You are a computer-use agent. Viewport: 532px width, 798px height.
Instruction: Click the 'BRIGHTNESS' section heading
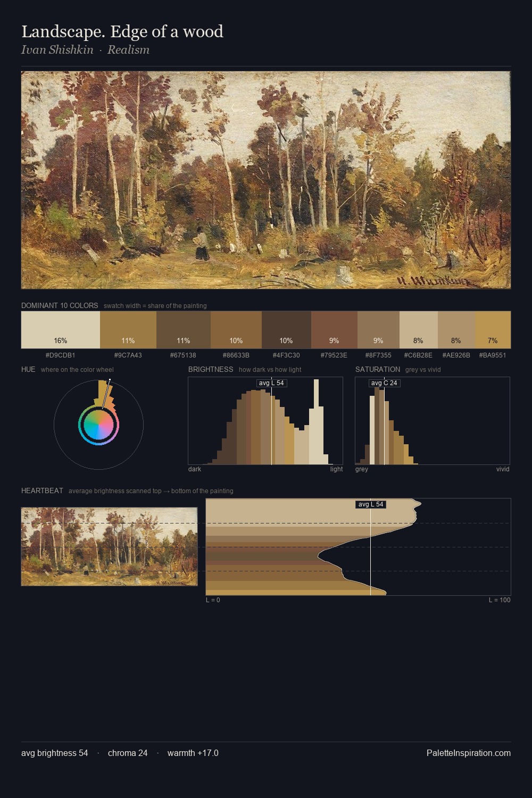click(x=211, y=369)
